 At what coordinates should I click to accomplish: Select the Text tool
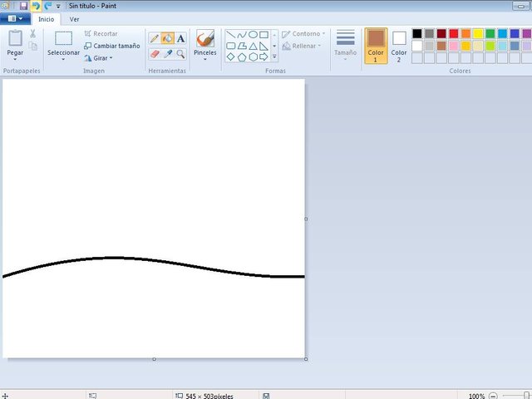(181, 38)
